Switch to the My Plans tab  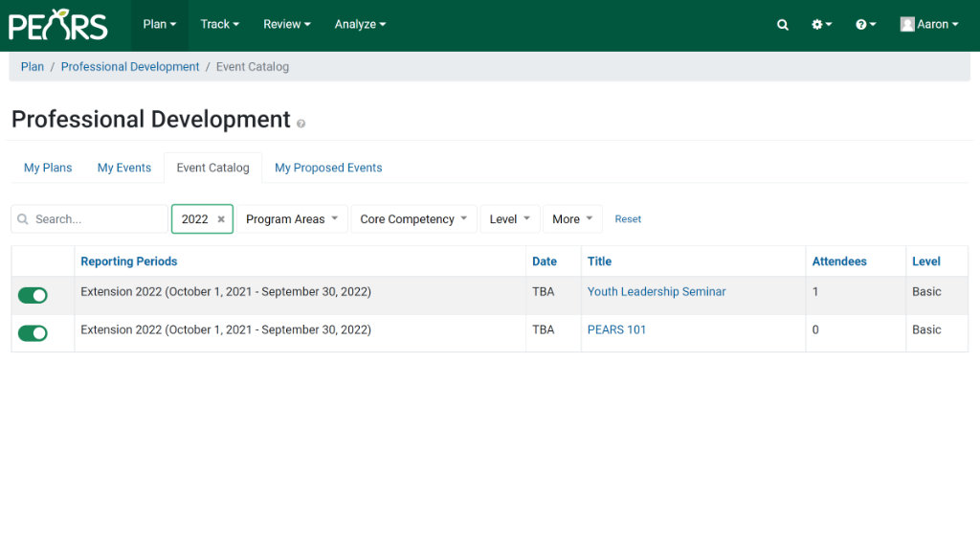click(48, 168)
